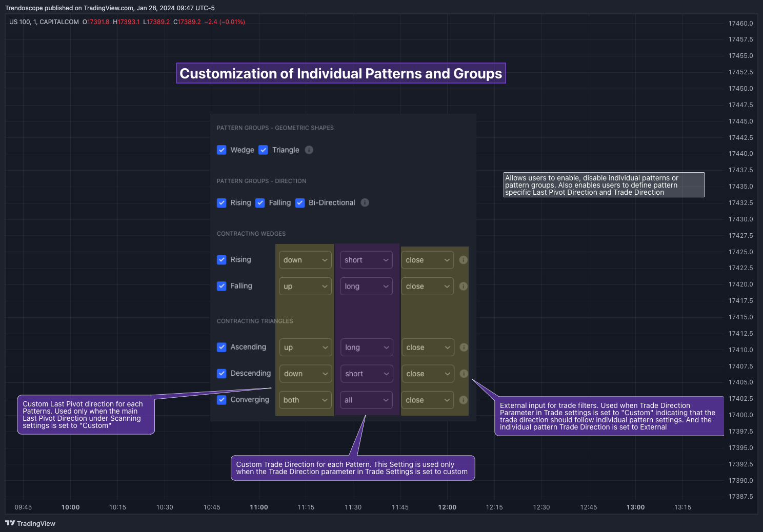Open Converging triangle 'both' pivot dropdown
This screenshot has height=532, width=763.
(x=305, y=400)
